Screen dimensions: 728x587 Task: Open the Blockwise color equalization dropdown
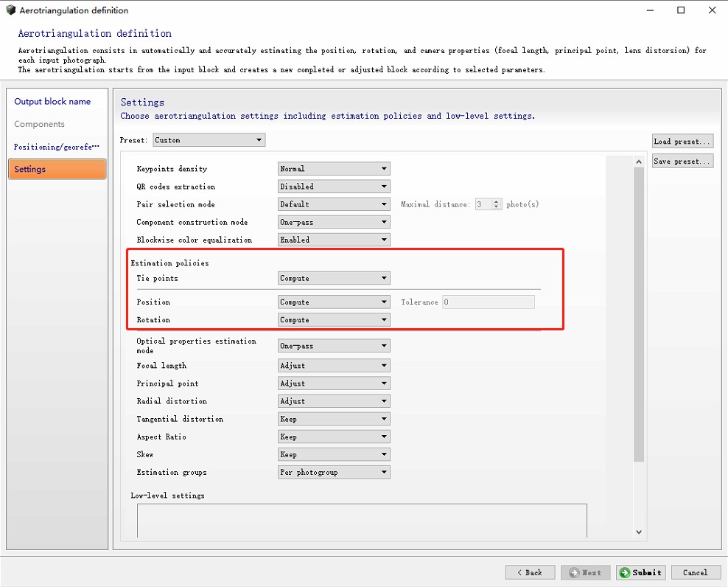pos(334,240)
